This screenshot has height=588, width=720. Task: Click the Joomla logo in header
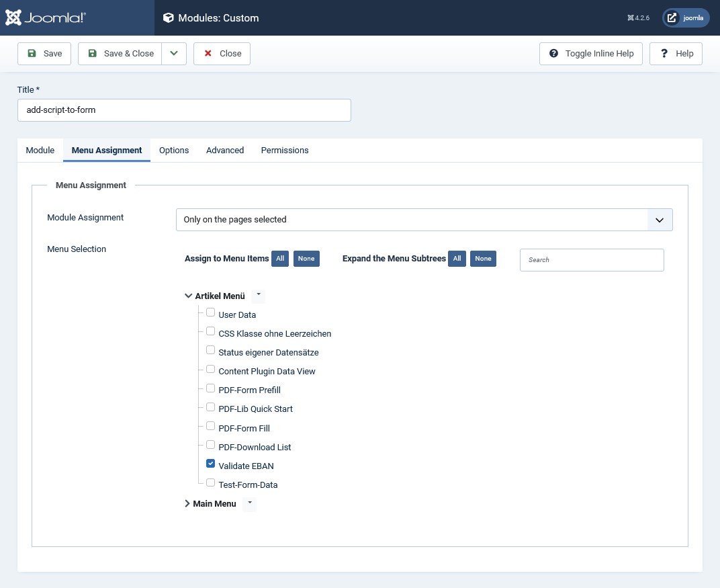point(46,18)
